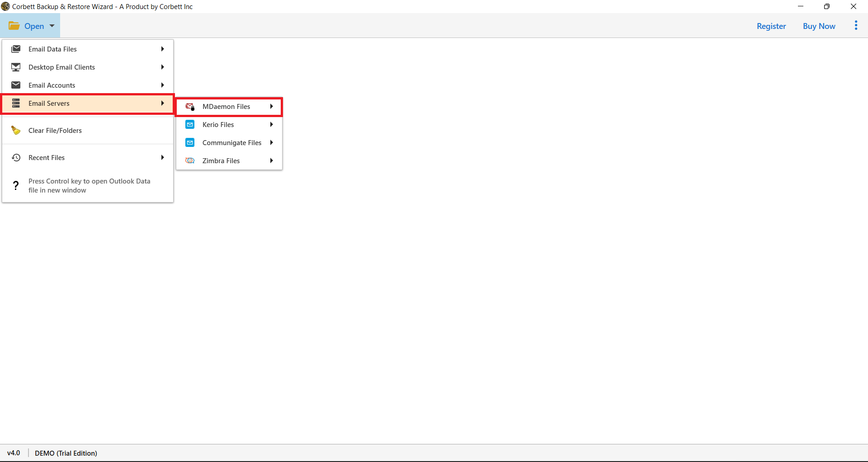Select Communigate Files in the submenu

point(229,143)
